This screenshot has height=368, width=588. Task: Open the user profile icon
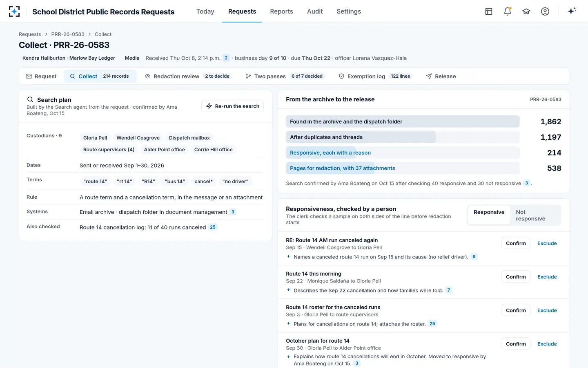pos(545,11)
